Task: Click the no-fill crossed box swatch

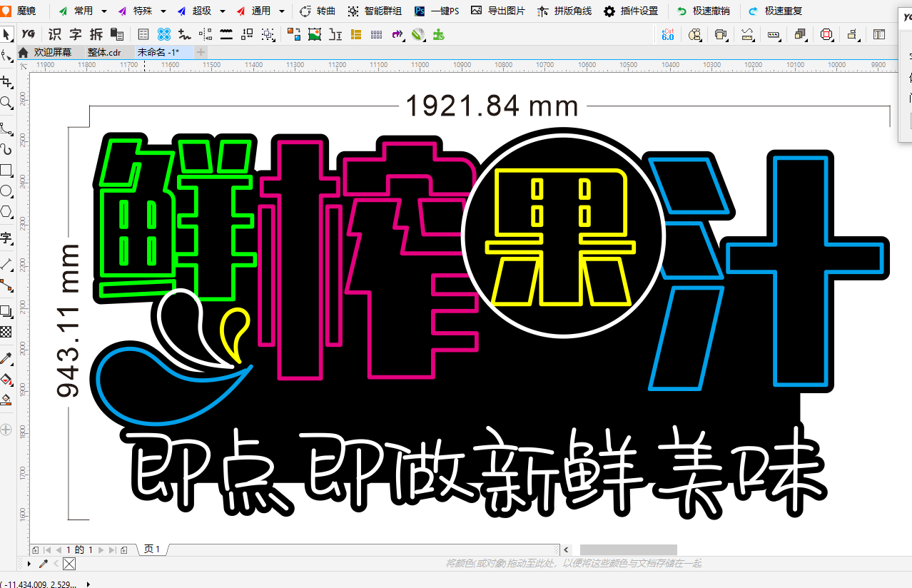Action: click(x=69, y=564)
